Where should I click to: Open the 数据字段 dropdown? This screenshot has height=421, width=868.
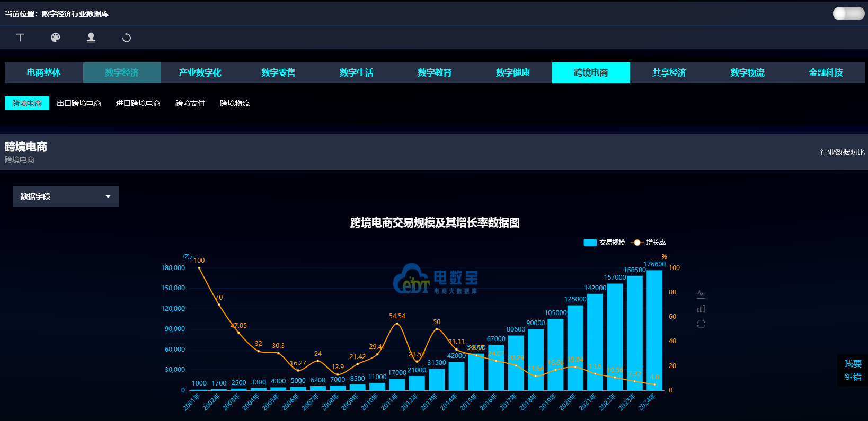coord(66,196)
